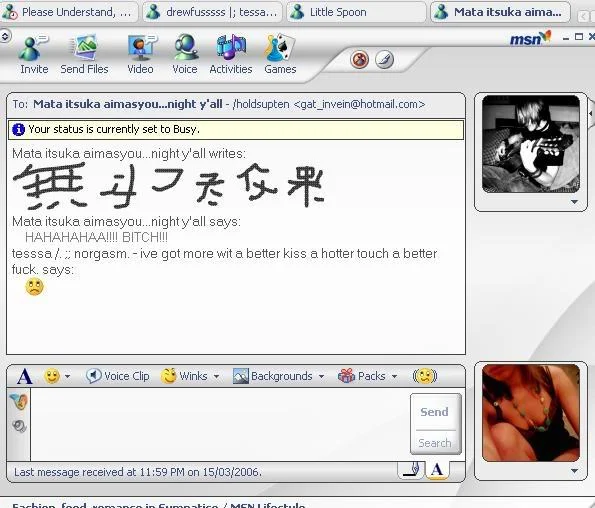Open options arrow under your own display picture

pyautogui.click(x=575, y=471)
